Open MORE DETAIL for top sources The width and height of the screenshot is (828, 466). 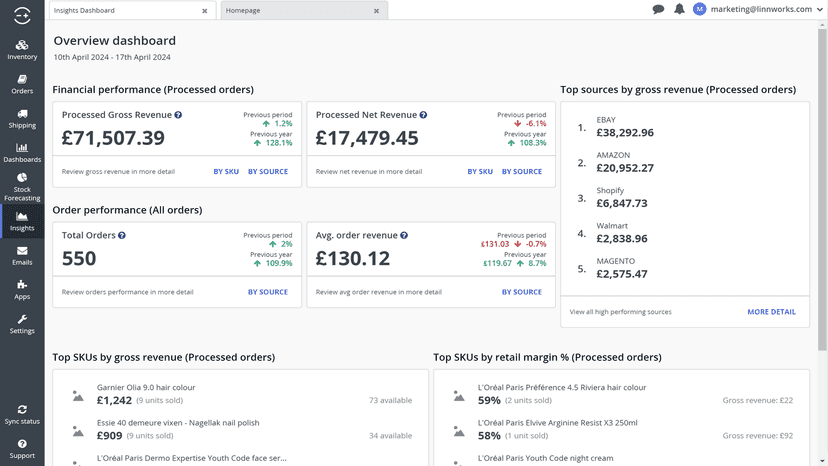(x=771, y=312)
